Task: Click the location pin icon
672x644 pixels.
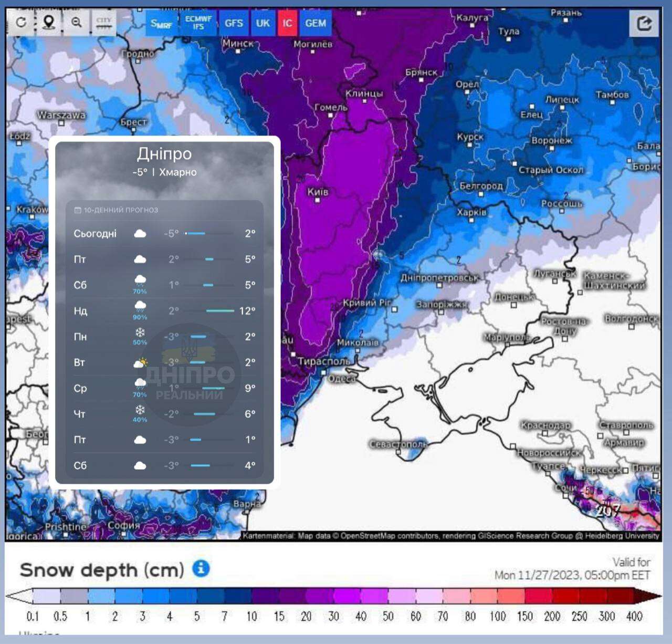Action: [49, 22]
